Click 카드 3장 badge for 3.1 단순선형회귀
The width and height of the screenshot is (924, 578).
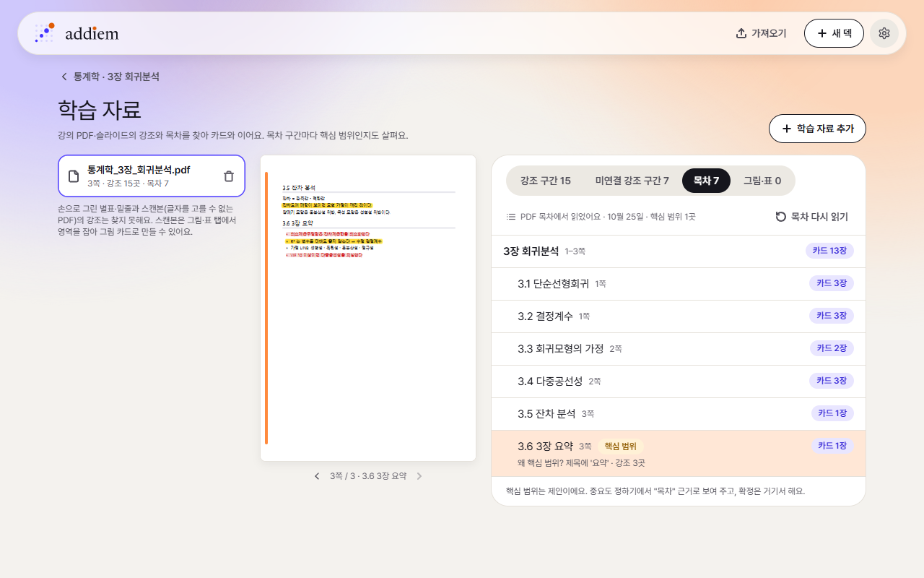[832, 283]
